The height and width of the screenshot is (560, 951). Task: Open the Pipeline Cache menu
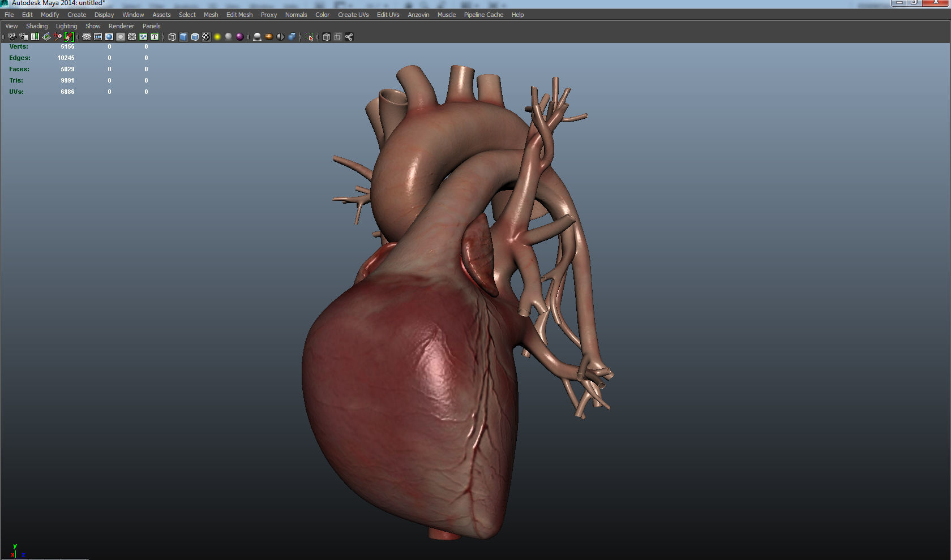tap(483, 15)
